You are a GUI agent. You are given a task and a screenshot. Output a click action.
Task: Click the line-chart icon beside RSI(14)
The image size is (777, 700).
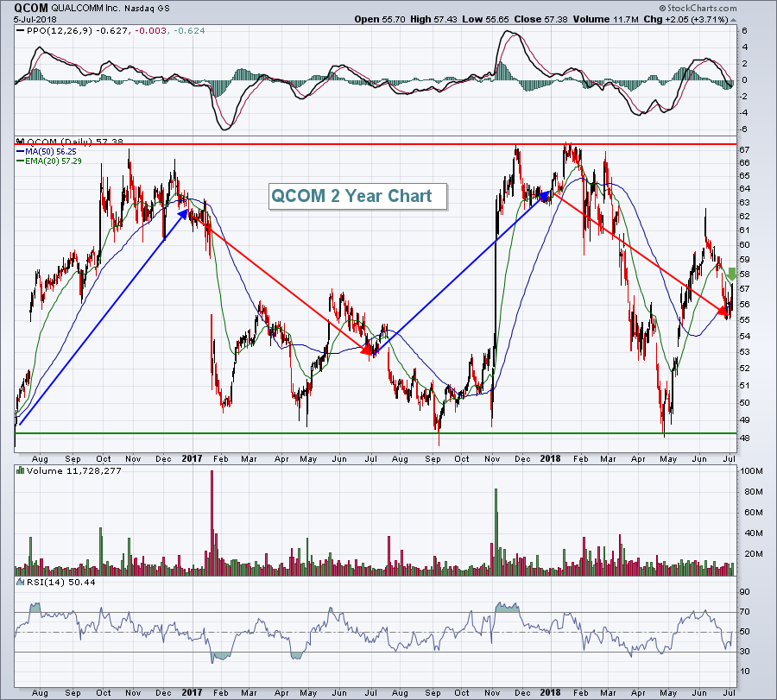pyautogui.click(x=21, y=582)
